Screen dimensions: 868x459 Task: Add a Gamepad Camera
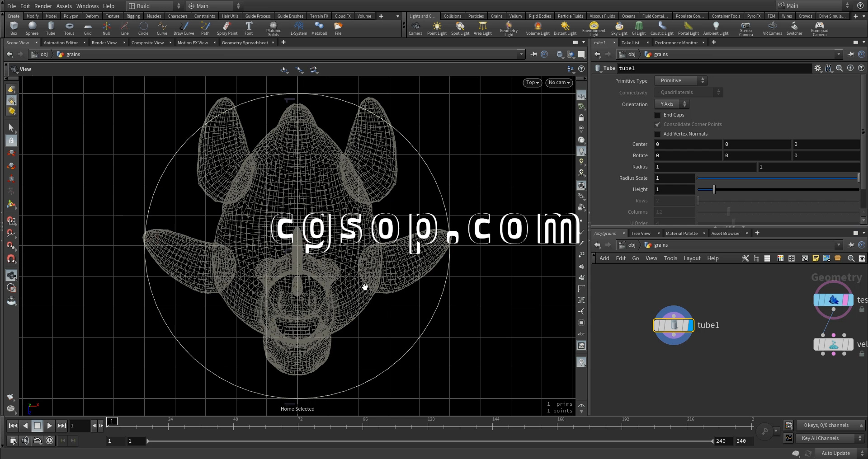[819, 29]
